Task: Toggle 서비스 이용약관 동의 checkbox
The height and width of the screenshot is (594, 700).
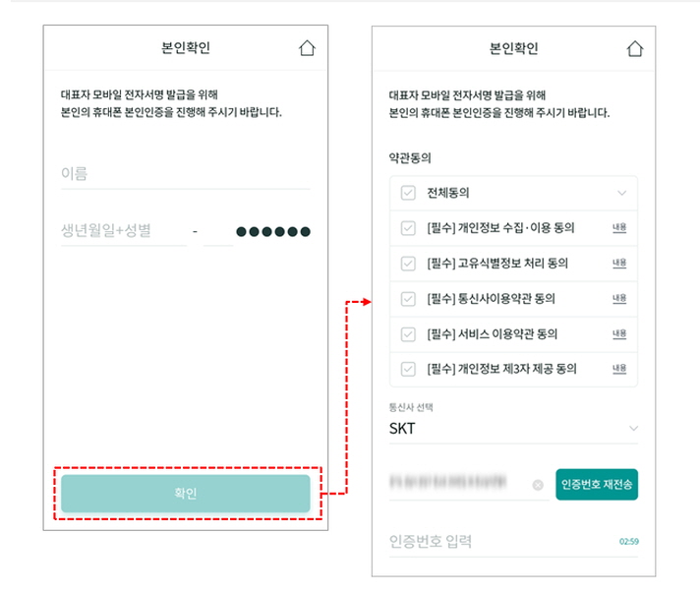Action: point(408,334)
